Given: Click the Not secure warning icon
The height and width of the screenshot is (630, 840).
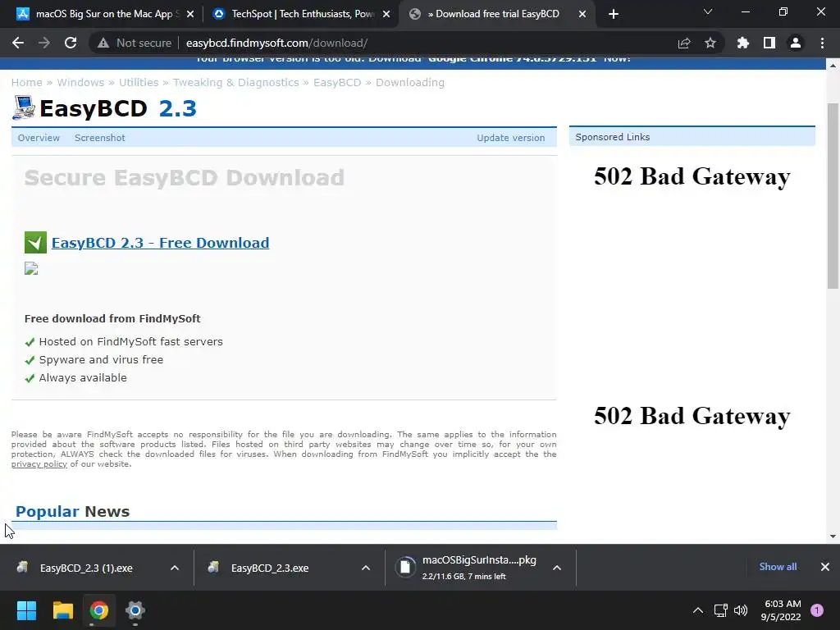Looking at the screenshot, I should tap(103, 43).
